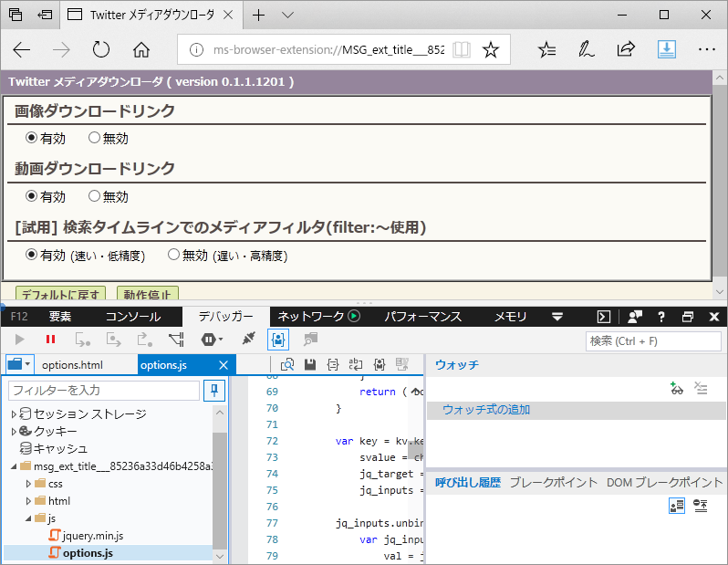Viewport: 728px width, 565px height.
Task: Click the feedback person icon in DevTools header
Action: 635,317
